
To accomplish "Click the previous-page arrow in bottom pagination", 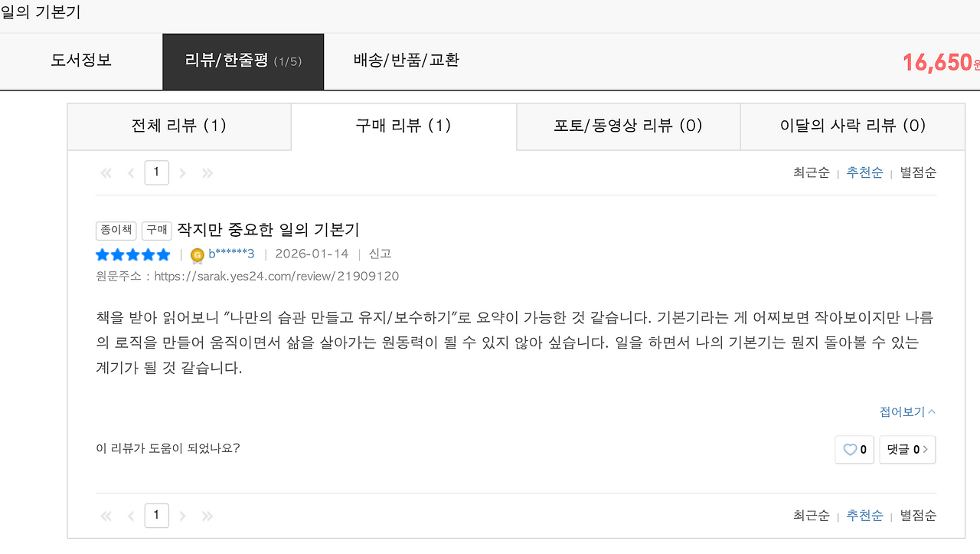I will pos(130,516).
